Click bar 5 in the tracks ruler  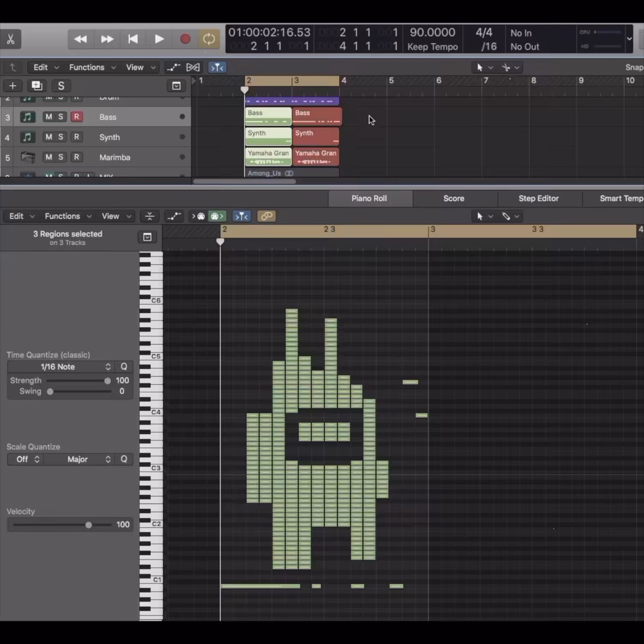pyautogui.click(x=391, y=81)
